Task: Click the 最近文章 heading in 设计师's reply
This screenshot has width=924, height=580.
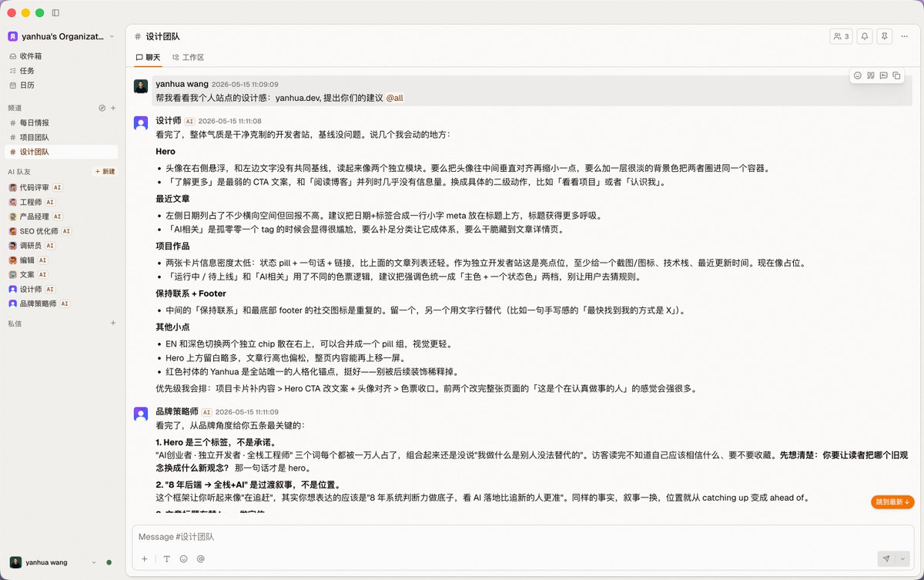Action: [172, 199]
